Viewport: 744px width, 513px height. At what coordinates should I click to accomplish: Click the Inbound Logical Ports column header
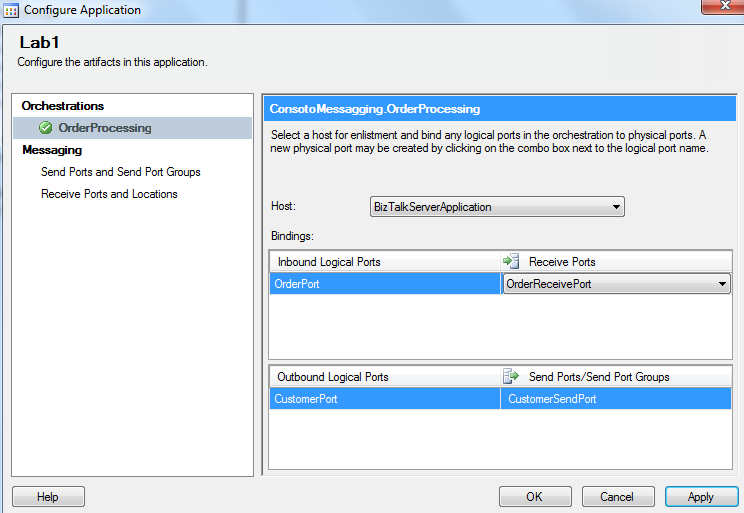[x=385, y=262]
